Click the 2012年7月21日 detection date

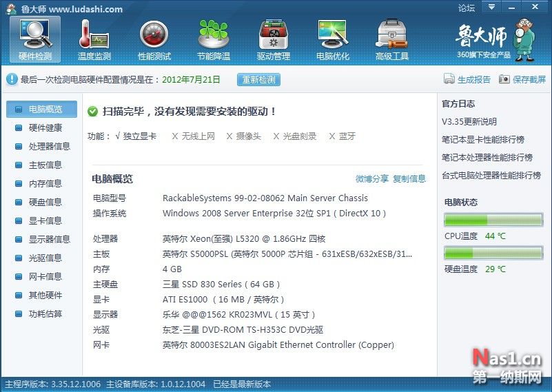pyautogui.click(x=191, y=79)
